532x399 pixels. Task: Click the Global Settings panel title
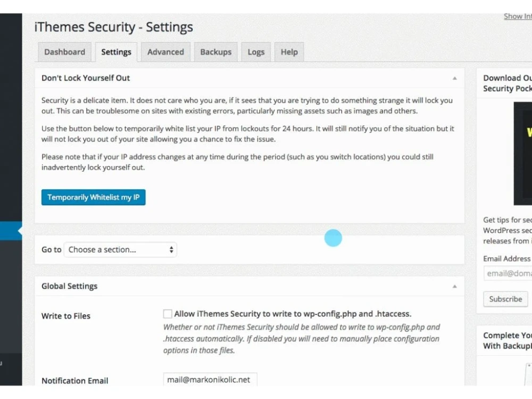pos(70,286)
